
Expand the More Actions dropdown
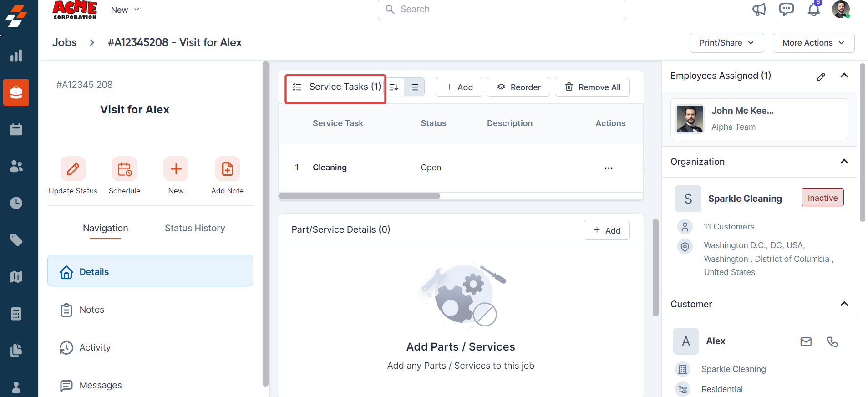coord(813,43)
